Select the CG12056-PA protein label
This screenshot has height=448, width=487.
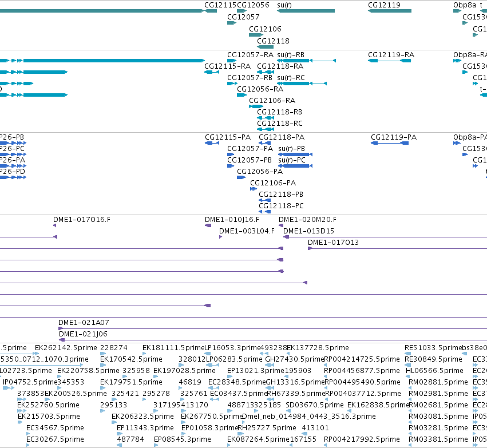click(260, 172)
